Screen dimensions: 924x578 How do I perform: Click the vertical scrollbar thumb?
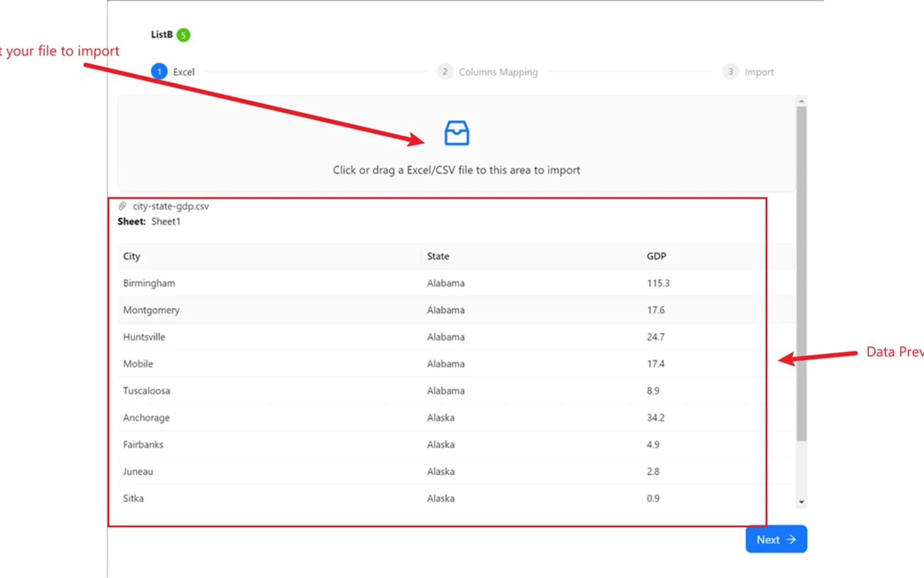tap(801, 274)
